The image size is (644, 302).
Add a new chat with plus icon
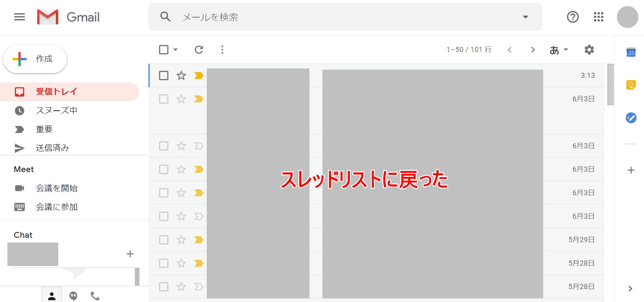point(130,254)
